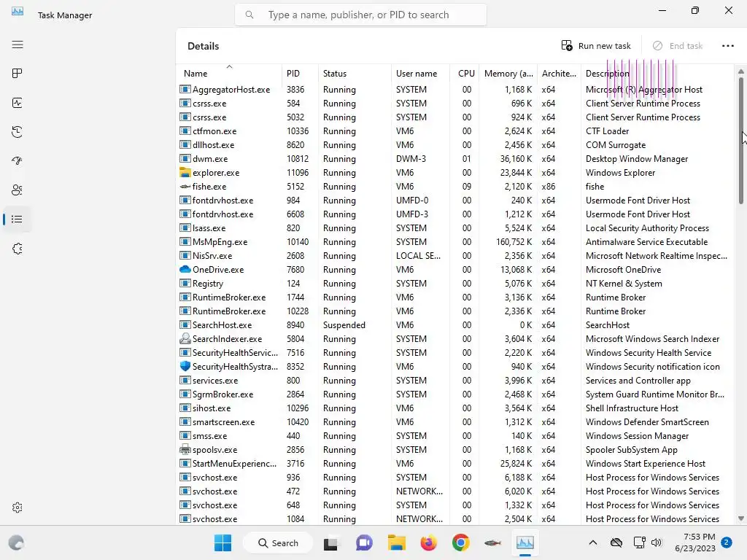Open the hamburger navigation menu

coord(18,44)
